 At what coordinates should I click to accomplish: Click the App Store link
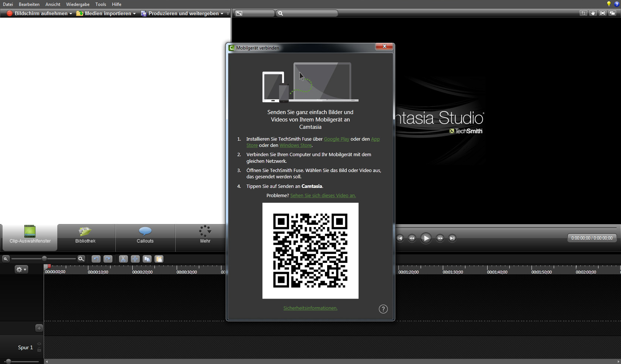pyautogui.click(x=375, y=139)
